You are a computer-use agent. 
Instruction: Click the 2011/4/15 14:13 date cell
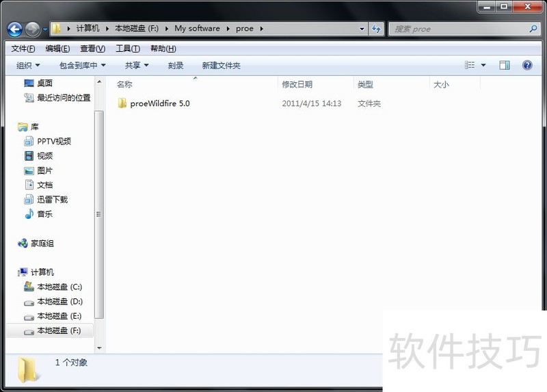tap(312, 103)
